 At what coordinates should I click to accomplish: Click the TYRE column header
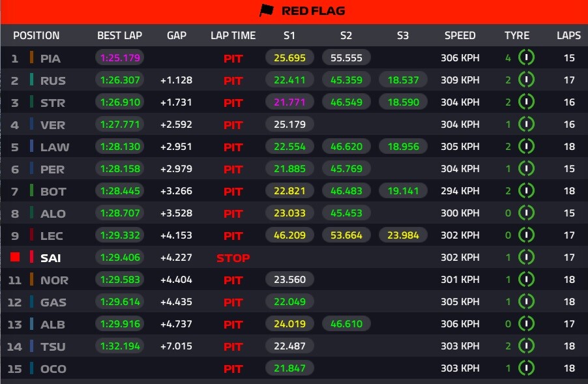point(517,35)
